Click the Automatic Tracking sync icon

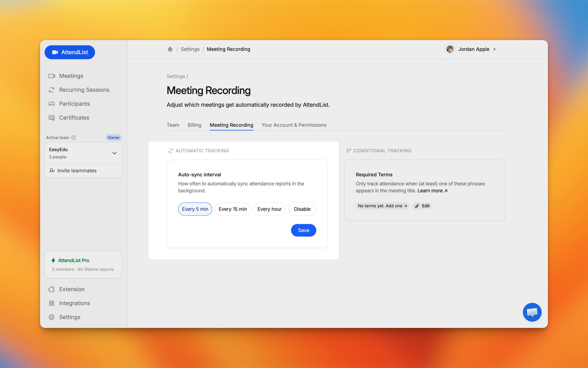click(x=171, y=151)
